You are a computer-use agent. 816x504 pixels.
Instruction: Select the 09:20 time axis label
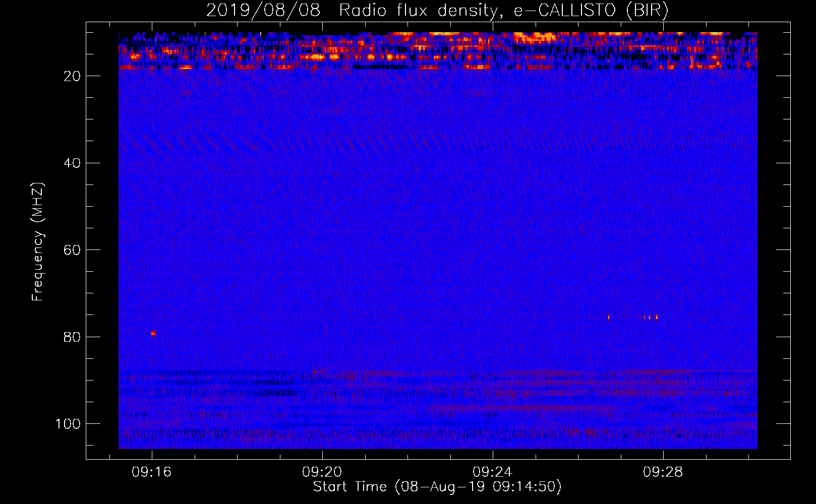tap(322, 472)
